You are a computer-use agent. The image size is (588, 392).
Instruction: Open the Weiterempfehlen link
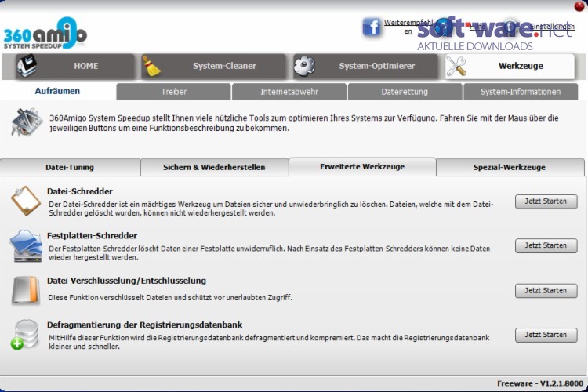pyautogui.click(x=408, y=27)
